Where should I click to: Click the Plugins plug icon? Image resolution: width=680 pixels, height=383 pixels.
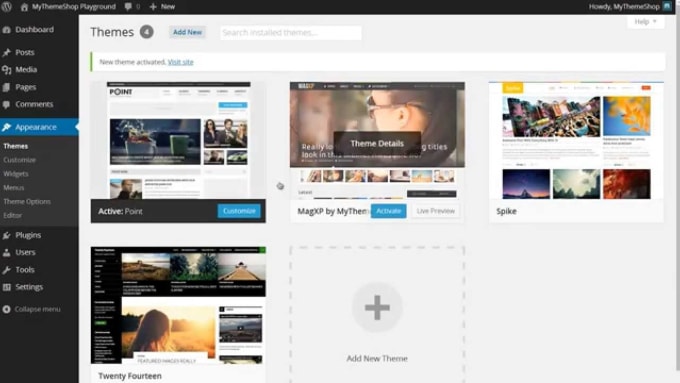(x=7, y=235)
